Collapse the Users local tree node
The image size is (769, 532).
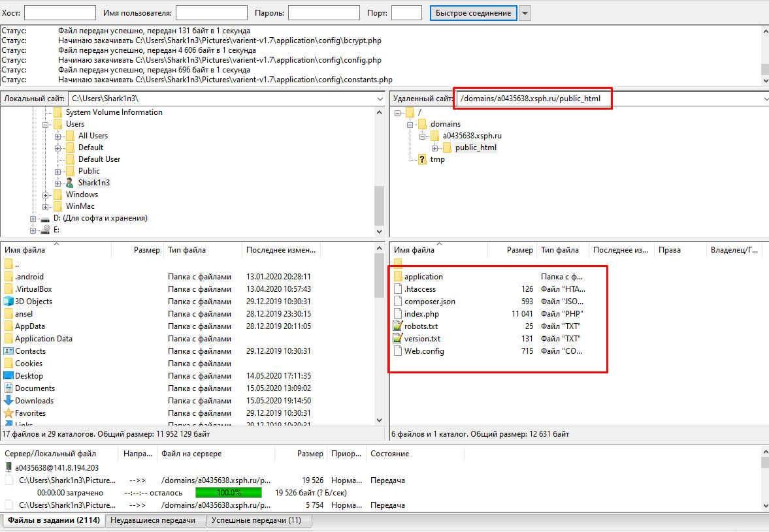tap(46, 124)
